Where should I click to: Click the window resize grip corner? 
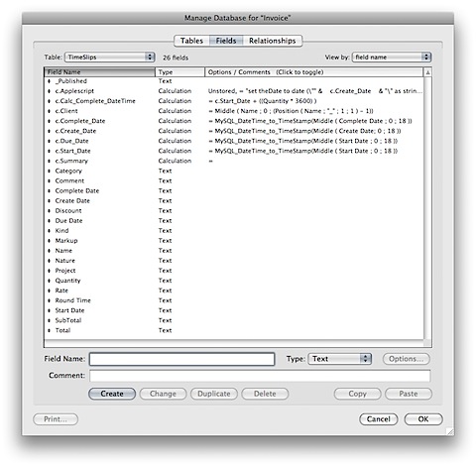450,431
